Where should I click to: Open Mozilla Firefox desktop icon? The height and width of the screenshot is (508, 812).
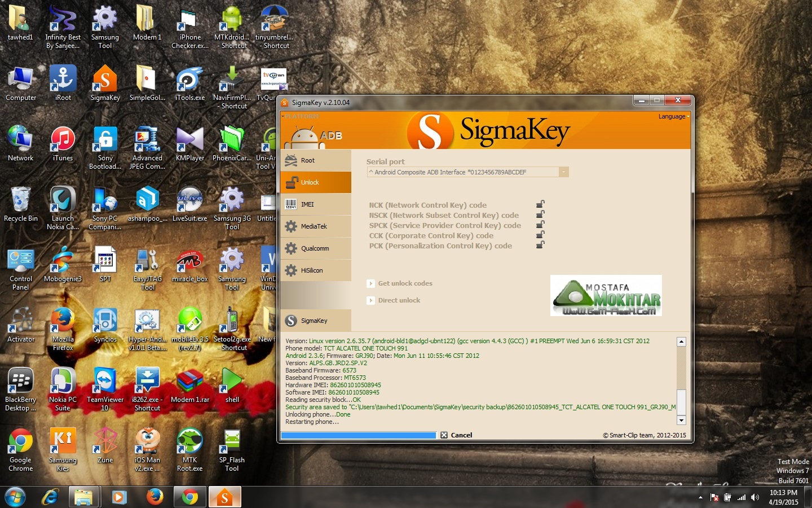click(x=63, y=329)
